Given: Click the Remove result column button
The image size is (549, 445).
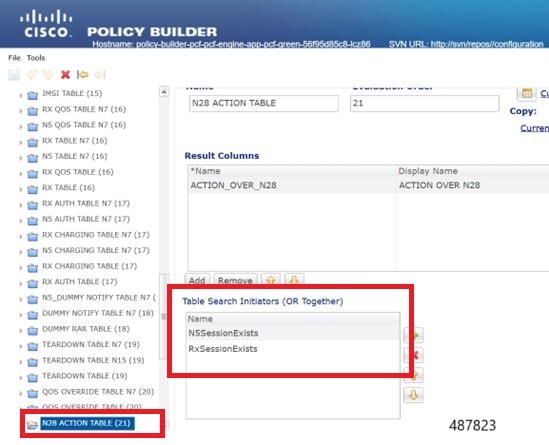Looking at the screenshot, I should [235, 280].
